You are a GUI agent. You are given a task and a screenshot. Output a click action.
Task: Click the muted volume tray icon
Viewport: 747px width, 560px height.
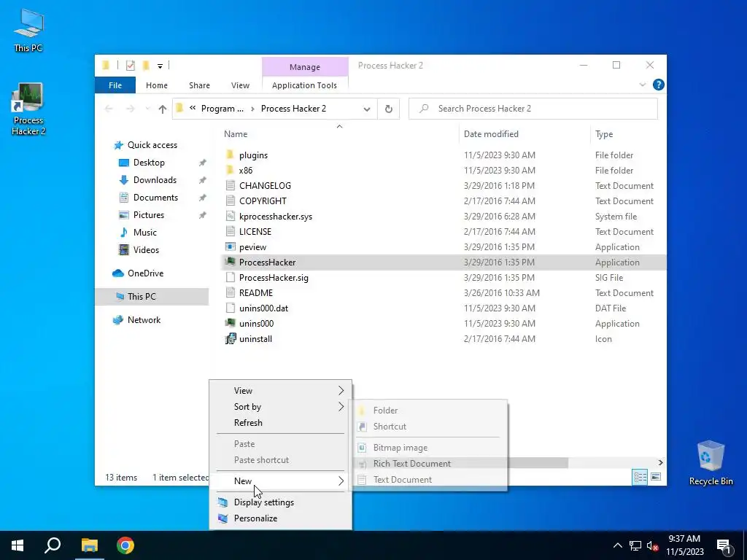pos(653,545)
